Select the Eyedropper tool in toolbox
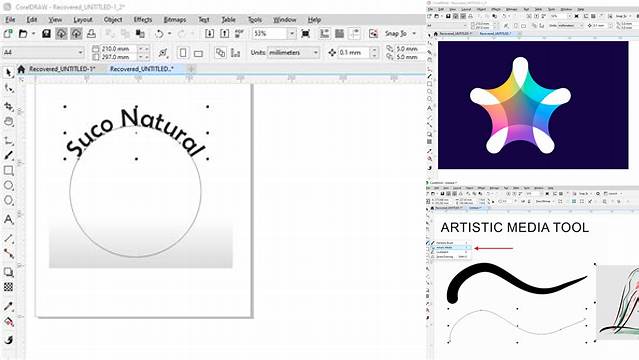 [9, 306]
